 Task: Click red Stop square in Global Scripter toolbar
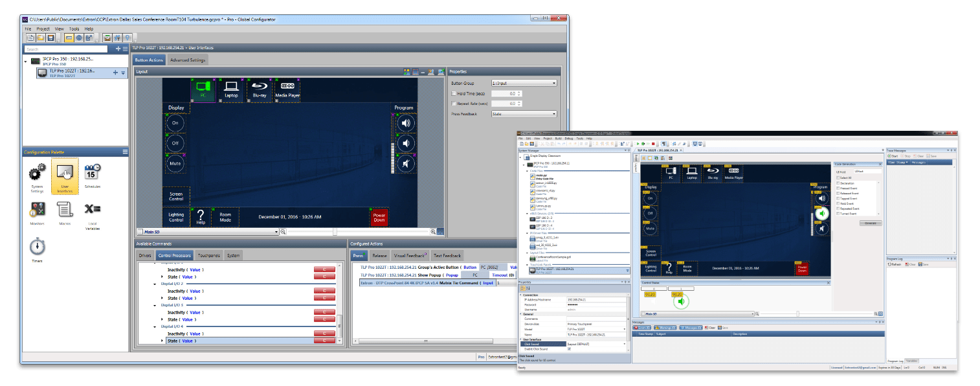(x=652, y=144)
